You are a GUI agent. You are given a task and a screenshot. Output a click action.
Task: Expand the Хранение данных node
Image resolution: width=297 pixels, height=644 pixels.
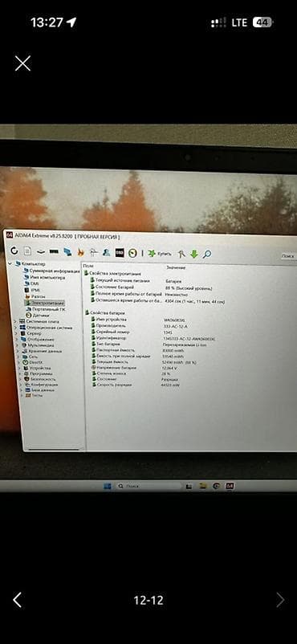coord(18,351)
